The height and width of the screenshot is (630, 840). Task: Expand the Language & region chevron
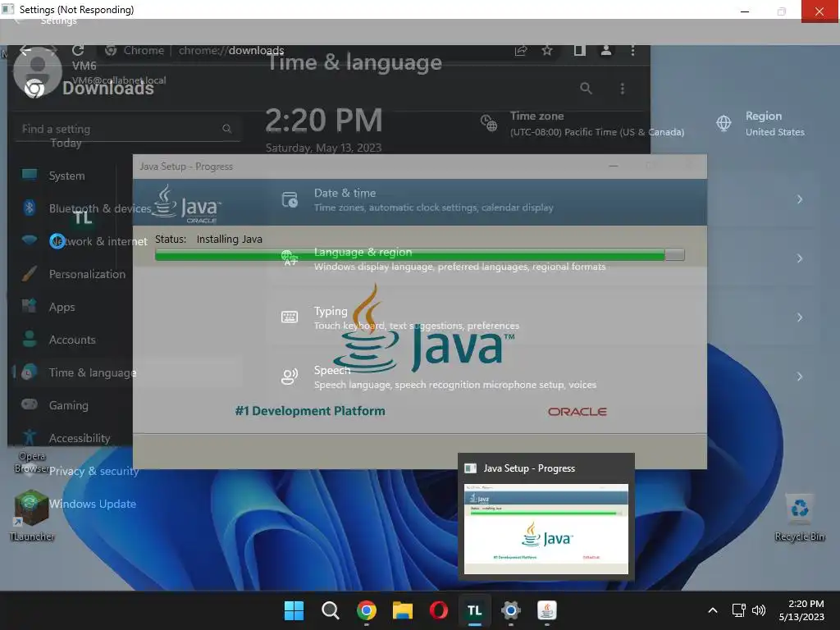pyautogui.click(x=799, y=258)
